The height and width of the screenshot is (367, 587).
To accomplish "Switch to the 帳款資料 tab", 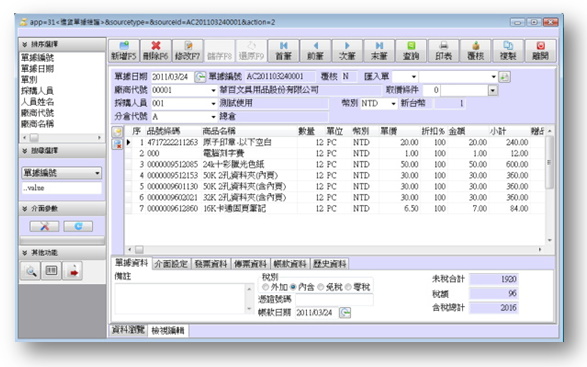I will click(290, 264).
